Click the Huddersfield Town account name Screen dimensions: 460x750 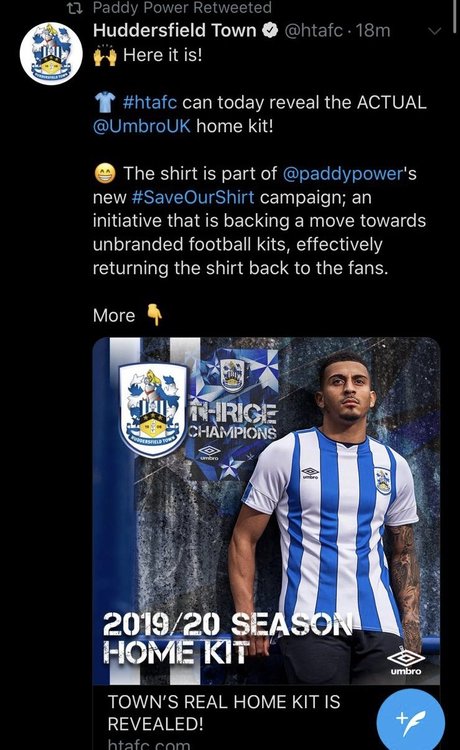click(175, 30)
